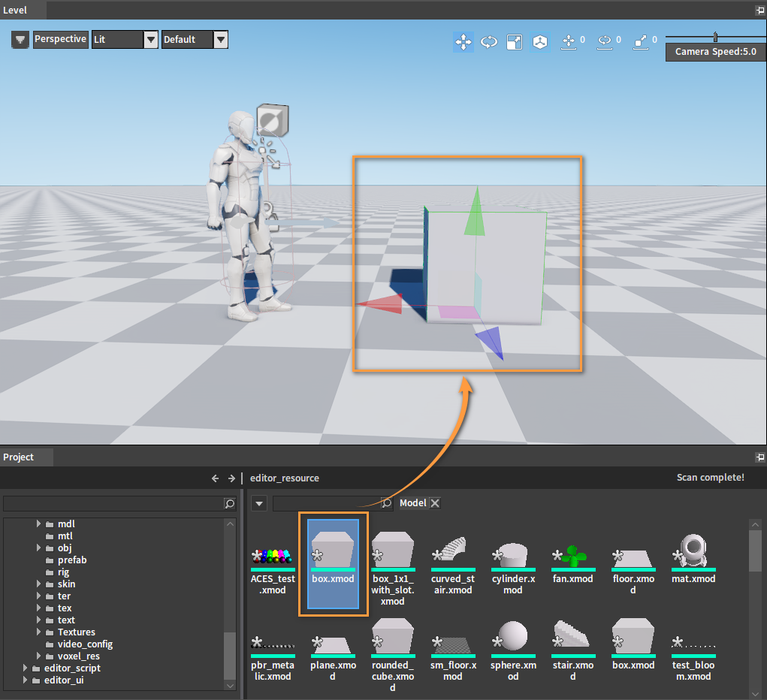
Task: Remove the Model filter tag
Action: pos(435,503)
